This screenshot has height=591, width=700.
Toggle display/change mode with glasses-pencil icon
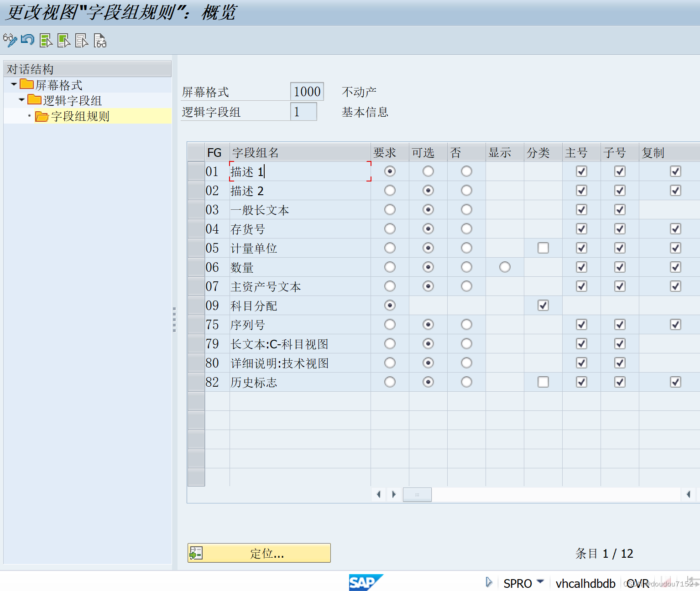click(x=10, y=40)
